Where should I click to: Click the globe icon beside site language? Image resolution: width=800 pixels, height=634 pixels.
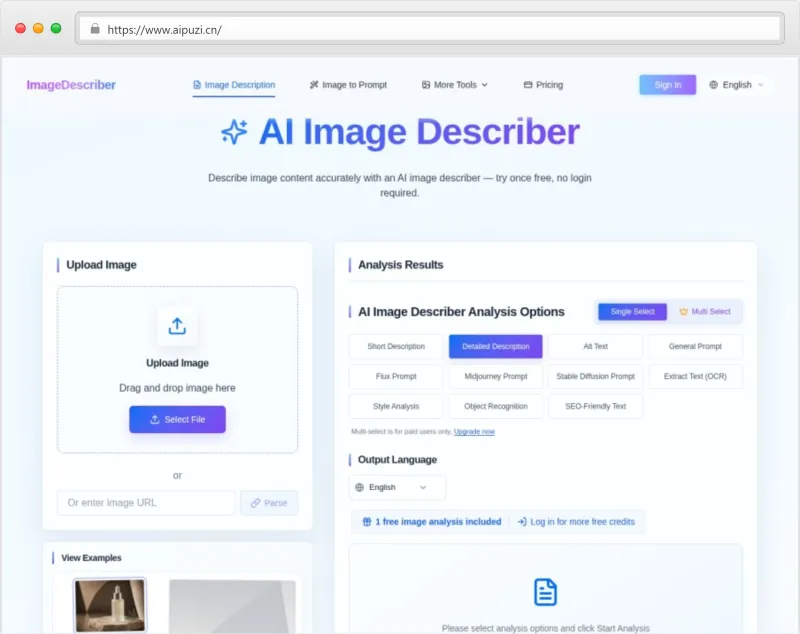click(713, 85)
